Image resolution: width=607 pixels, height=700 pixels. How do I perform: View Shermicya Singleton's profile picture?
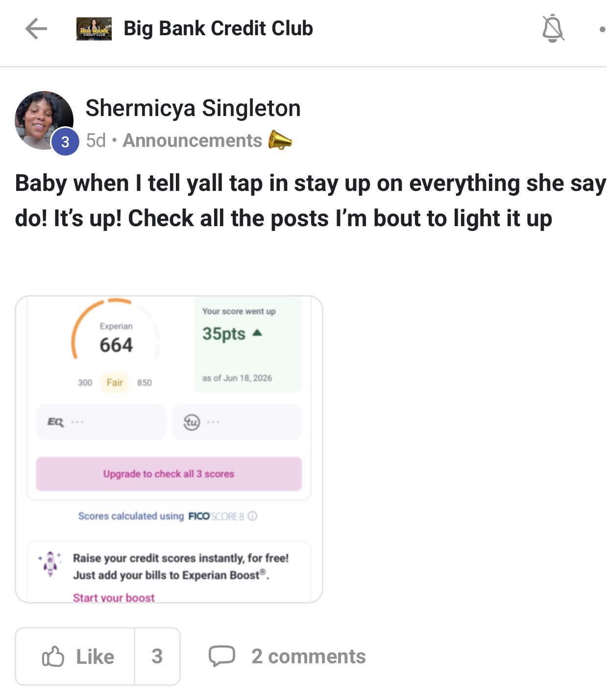pos(44,120)
